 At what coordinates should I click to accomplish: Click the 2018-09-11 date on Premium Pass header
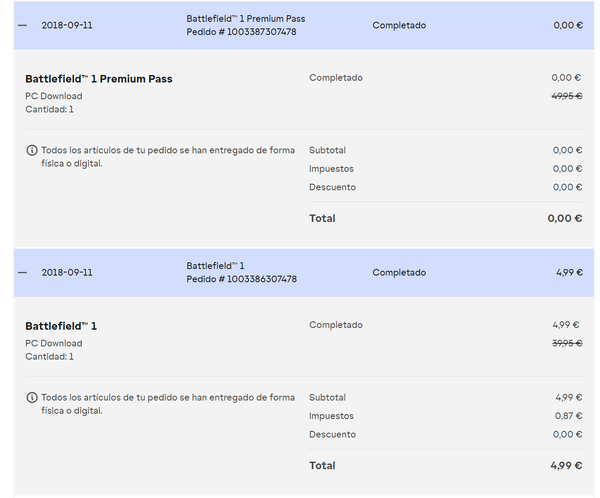coord(67,25)
